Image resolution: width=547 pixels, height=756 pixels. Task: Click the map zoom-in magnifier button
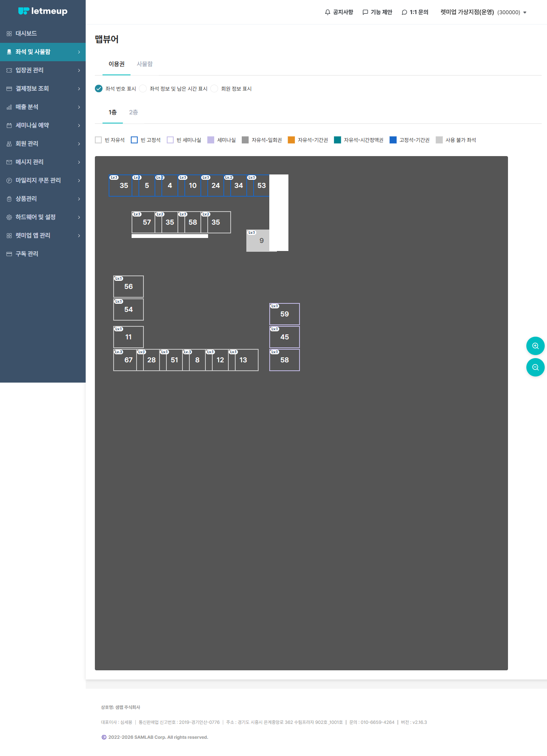point(536,346)
